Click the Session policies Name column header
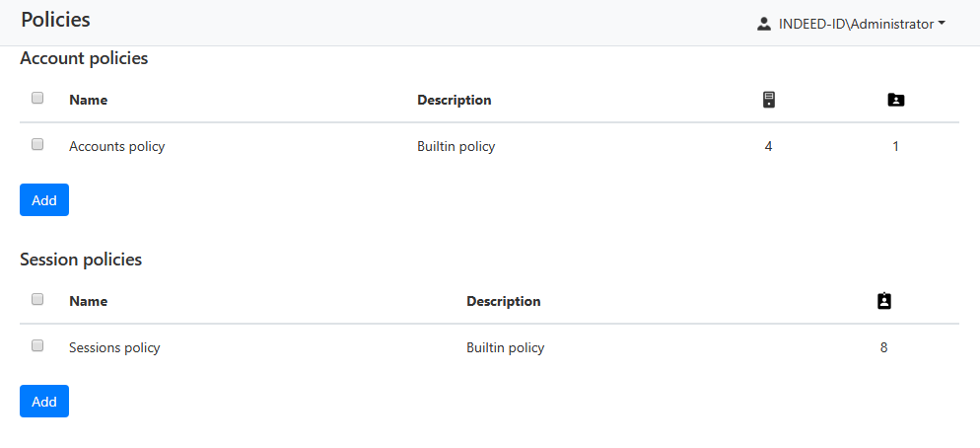The image size is (980, 448). click(88, 301)
